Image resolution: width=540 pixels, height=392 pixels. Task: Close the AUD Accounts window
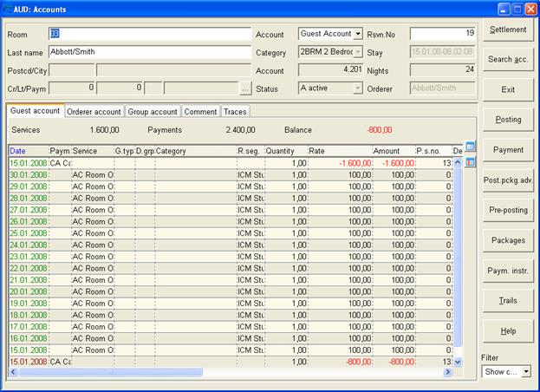tap(530, 10)
